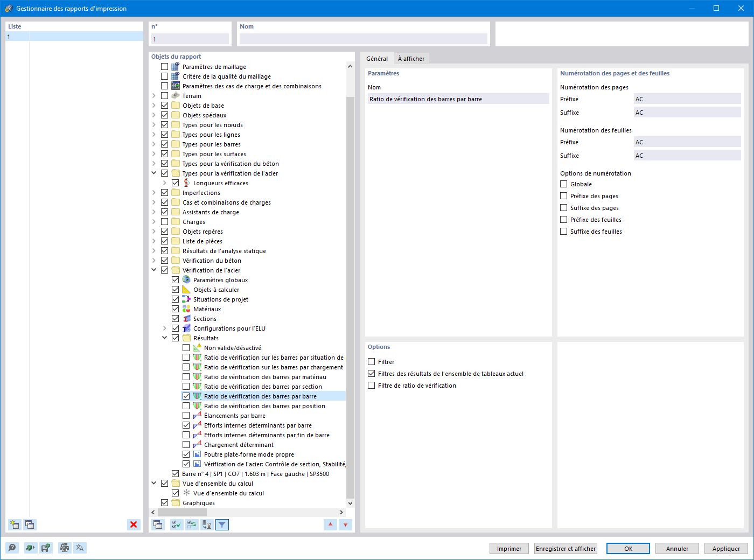The width and height of the screenshot is (754, 560).
Task: Expand the Longueurs efficaces node
Action: [x=165, y=183]
